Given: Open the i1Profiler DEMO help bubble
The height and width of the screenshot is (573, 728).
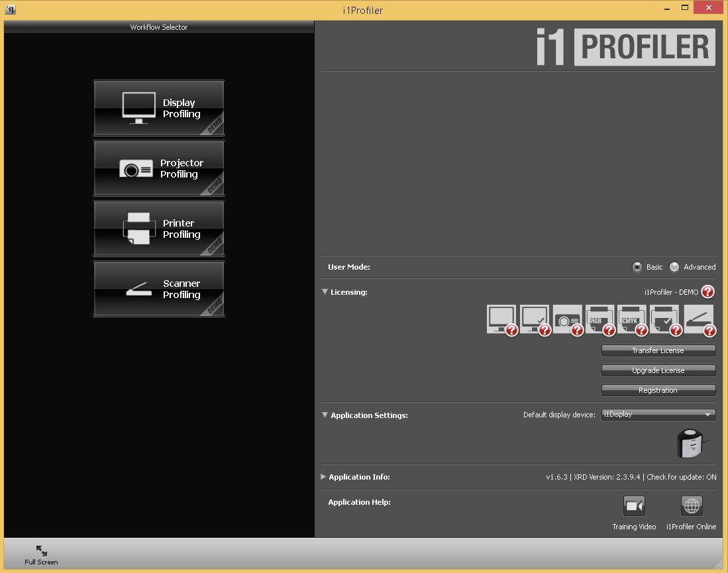Looking at the screenshot, I should coord(707,291).
